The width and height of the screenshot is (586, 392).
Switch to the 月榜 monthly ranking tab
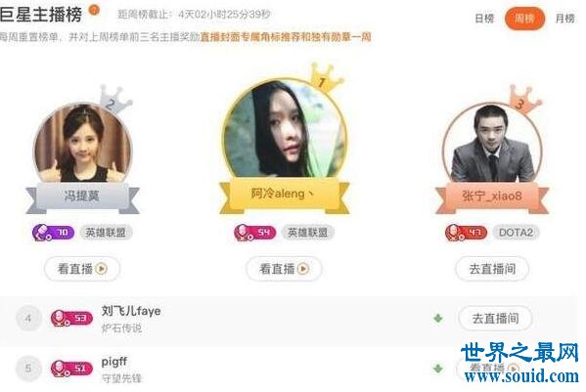pyautogui.click(x=564, y=19)
